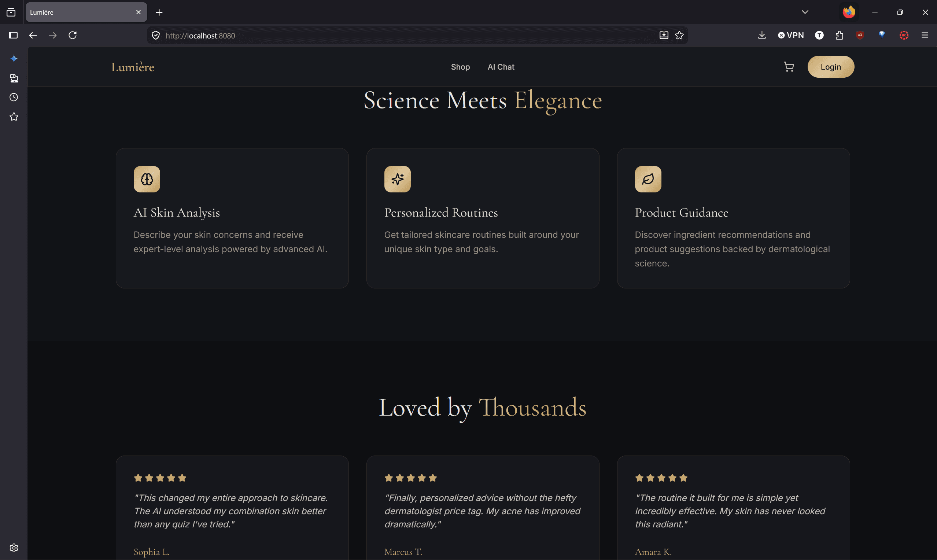
Task: Click Marcus T. reviewer name
Action: [403, 552]
